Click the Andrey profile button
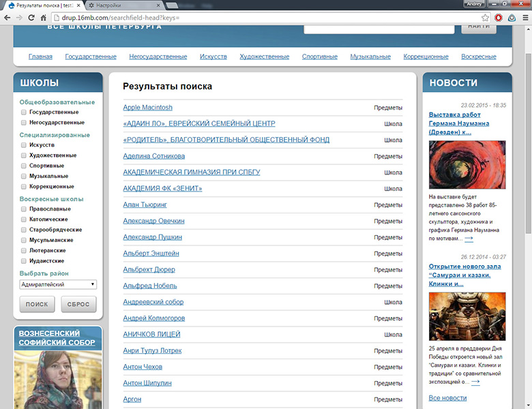The image size is (532, 409). click(474, 4)
